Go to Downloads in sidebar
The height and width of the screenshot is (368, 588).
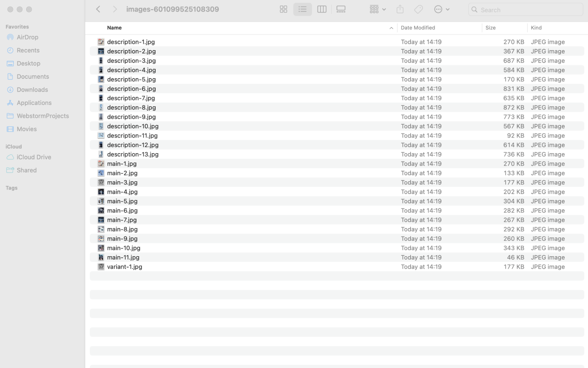coord(32,90)
